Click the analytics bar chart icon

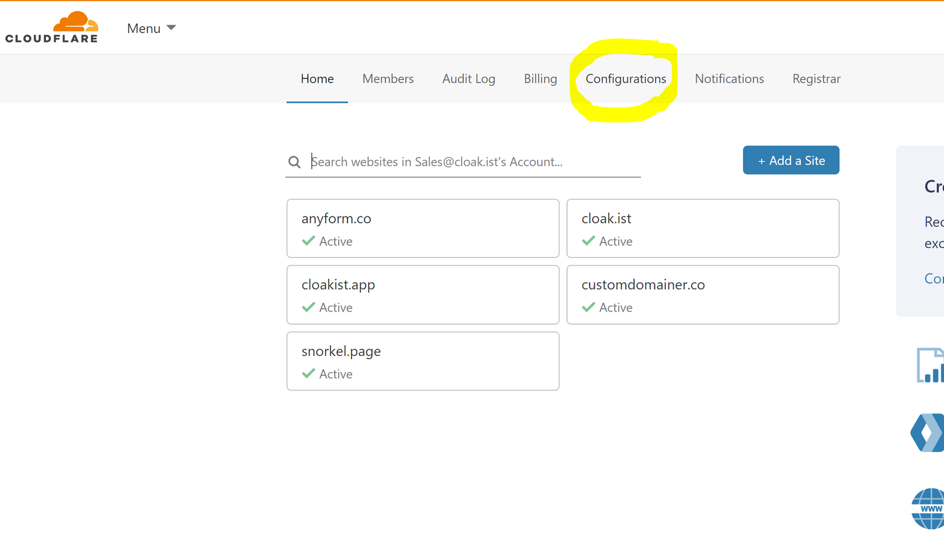(x=930, y=365)
